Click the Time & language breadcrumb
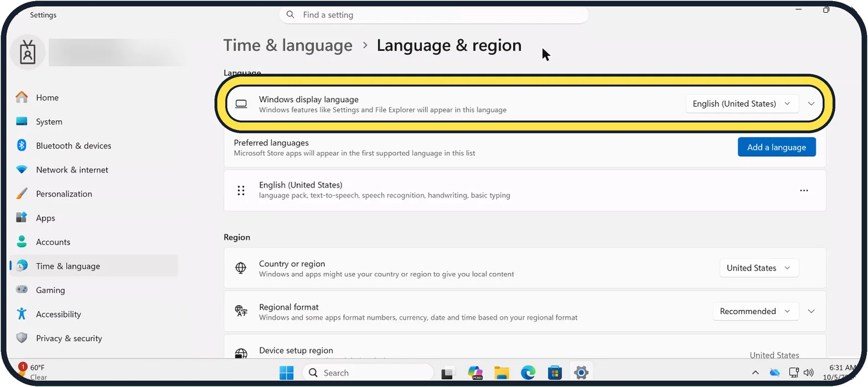The width and height of the screenshot is (868, 387). point(288,45)
